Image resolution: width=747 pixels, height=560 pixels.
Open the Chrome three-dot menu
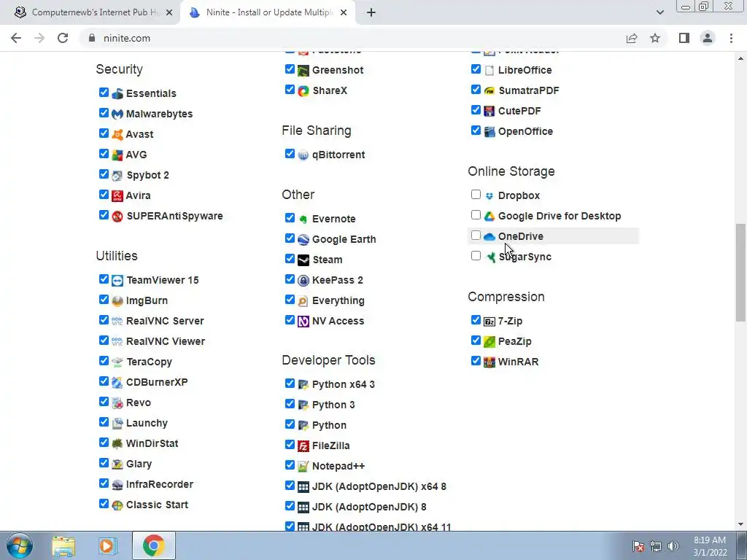[x=731, y=38]
